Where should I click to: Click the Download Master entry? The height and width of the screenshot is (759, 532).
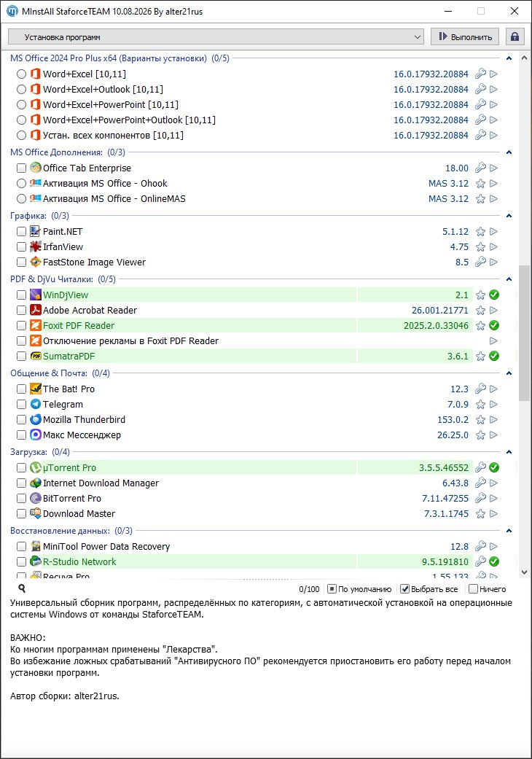[79, 513]
